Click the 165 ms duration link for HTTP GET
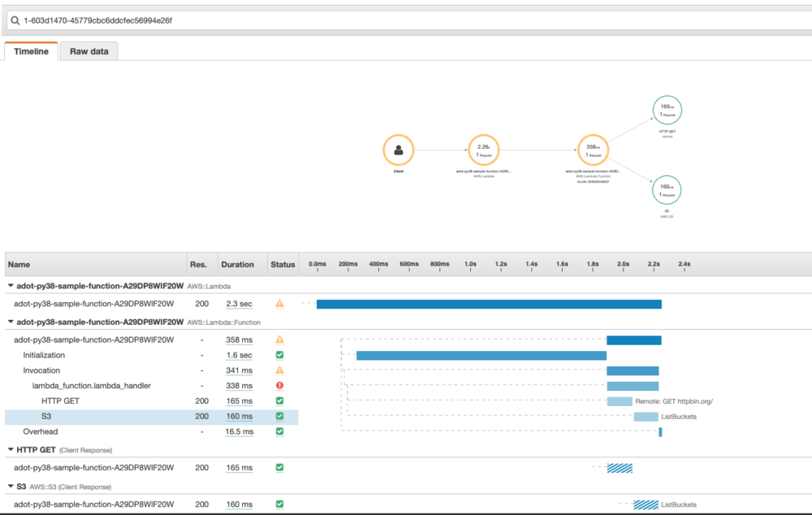This screenshot has width=812, height=515. pos(239,400)
